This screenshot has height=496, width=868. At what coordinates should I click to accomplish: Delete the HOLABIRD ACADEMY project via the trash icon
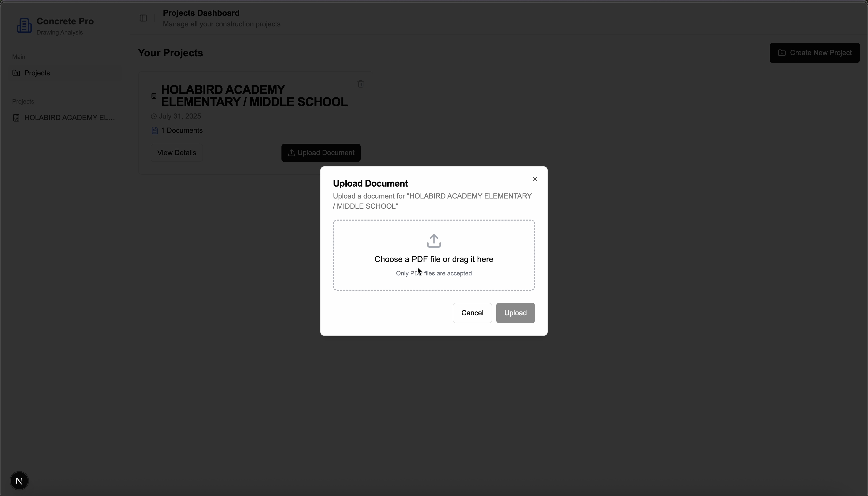coord(361,84)
